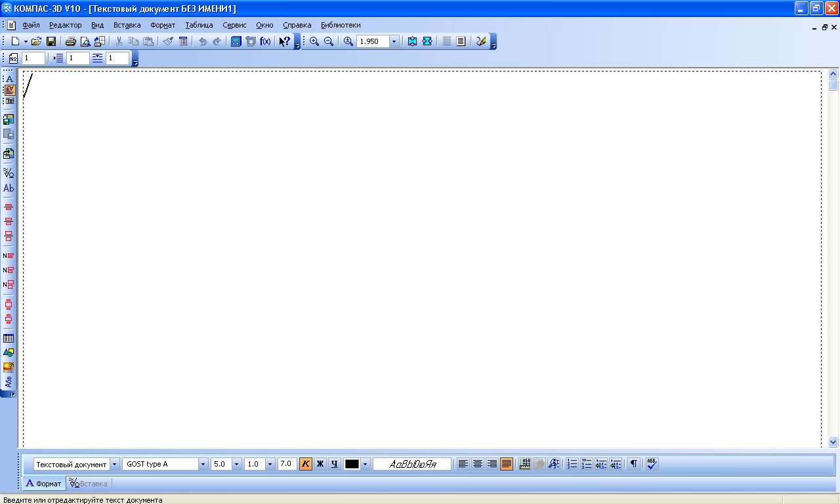
Task: Open the Текстовый документ style dropdown
Action: (x=115, y=464)
